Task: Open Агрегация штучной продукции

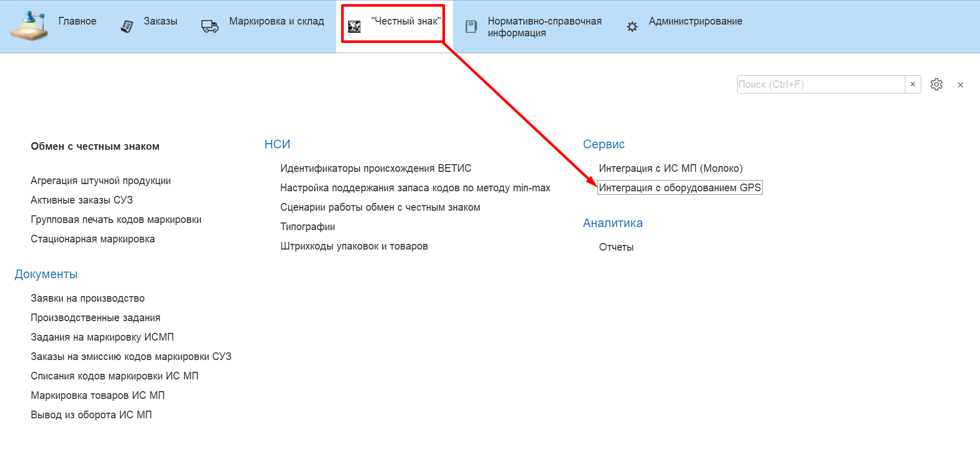Action: tap(101, 181)
